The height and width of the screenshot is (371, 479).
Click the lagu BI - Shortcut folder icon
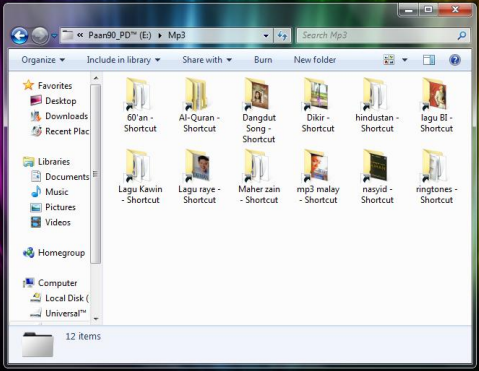tap(434, 94)
